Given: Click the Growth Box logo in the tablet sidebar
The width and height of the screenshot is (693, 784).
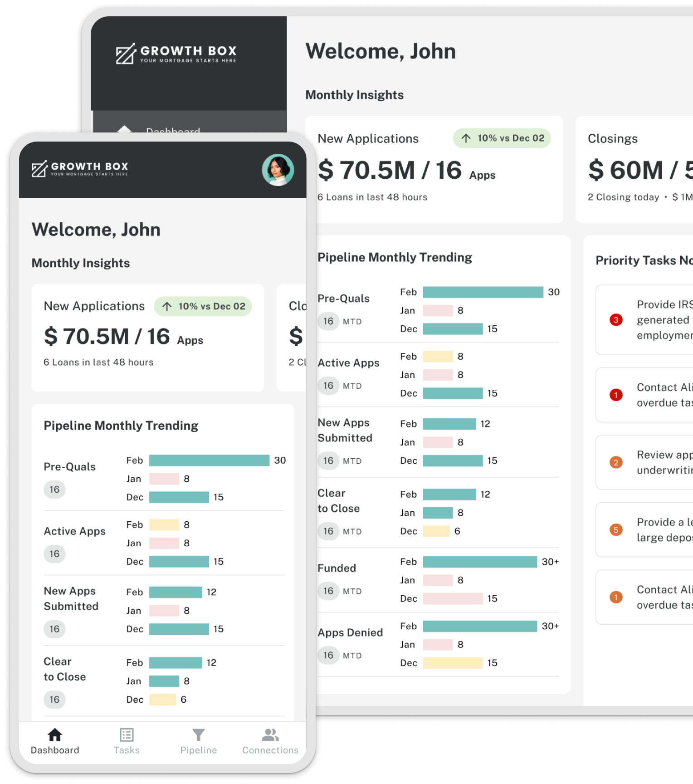Looking at the screenshot, I should coord(176,54).
